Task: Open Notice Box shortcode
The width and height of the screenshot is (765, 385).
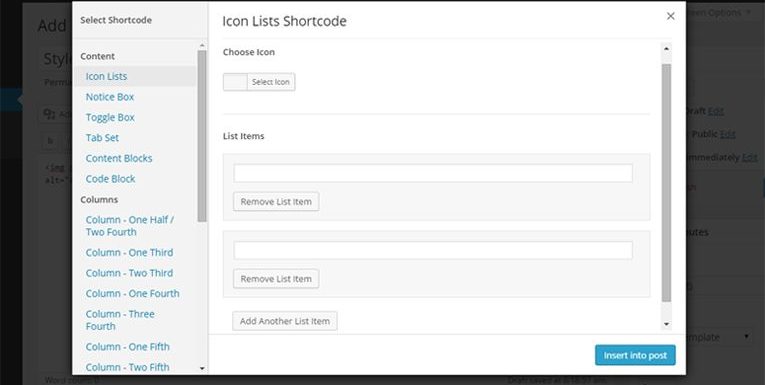Action: tap(110, 97)
